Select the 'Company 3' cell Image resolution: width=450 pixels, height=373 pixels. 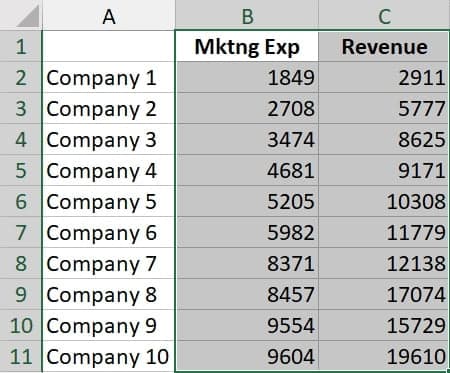[109, 139]
